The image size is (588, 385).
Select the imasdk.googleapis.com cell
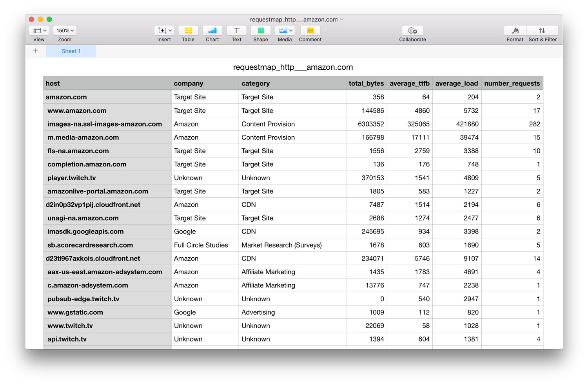click(107, 231)
